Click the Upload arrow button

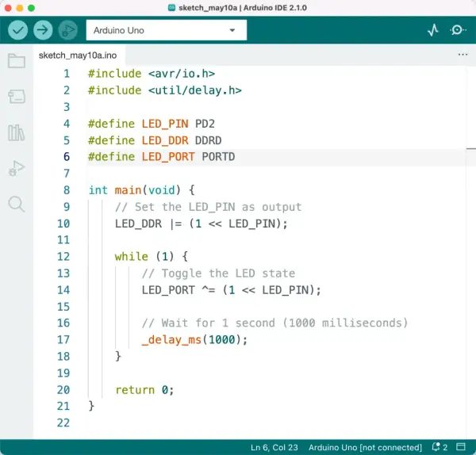coord(43,30)
